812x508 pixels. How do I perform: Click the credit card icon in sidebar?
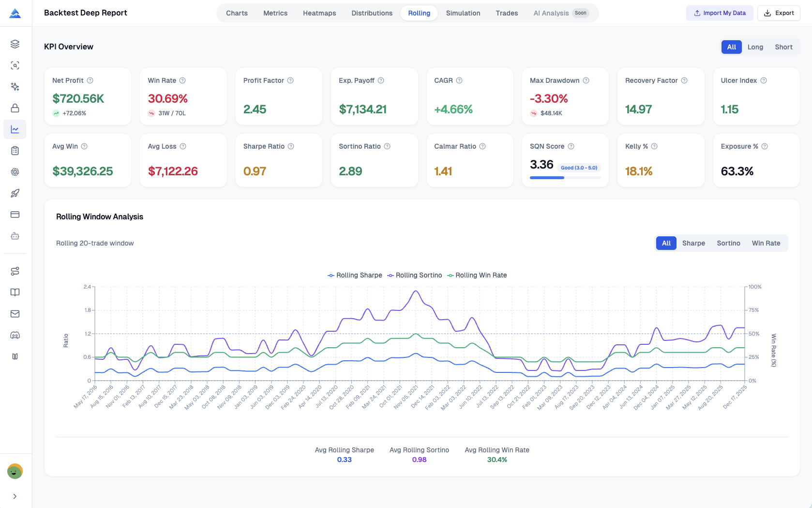tap(15, 215)
